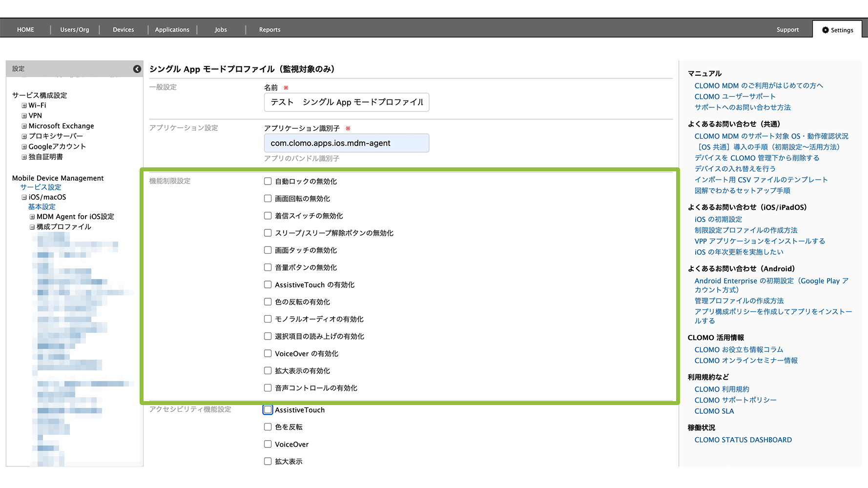868x488 pixels.
Task: Collapse the iOS/macOS tree node
Action: coord(24,197)
